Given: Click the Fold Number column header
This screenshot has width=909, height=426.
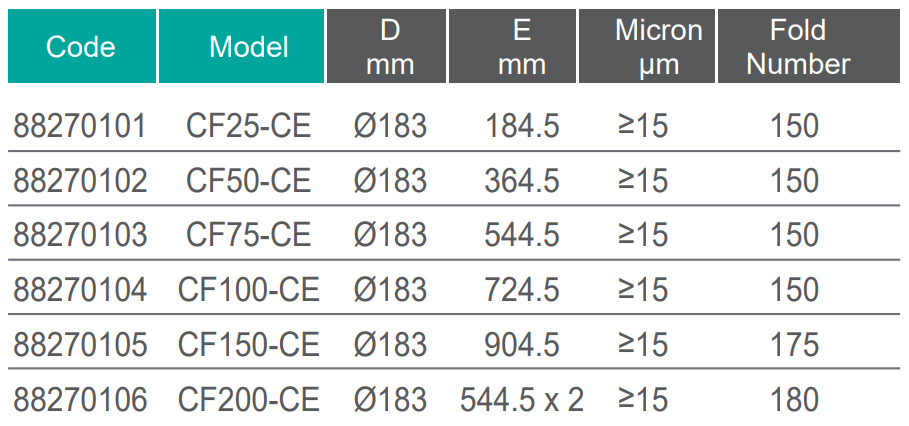Looking at the screenshot, I should (797, 47).
